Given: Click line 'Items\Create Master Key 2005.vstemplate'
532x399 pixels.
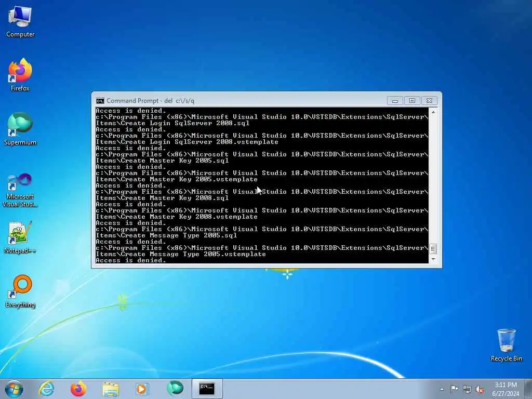Looking at the screenshot, I should 177,179.
